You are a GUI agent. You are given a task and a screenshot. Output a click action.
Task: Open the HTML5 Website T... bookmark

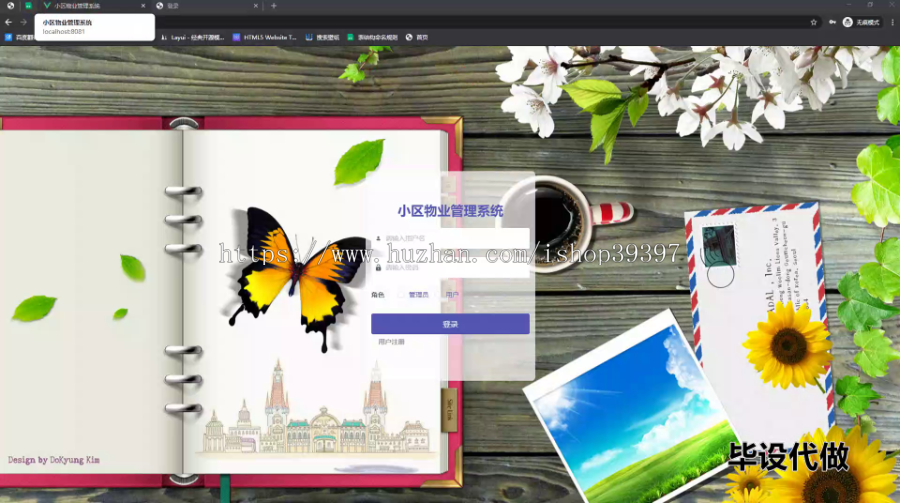click(265, 37)
